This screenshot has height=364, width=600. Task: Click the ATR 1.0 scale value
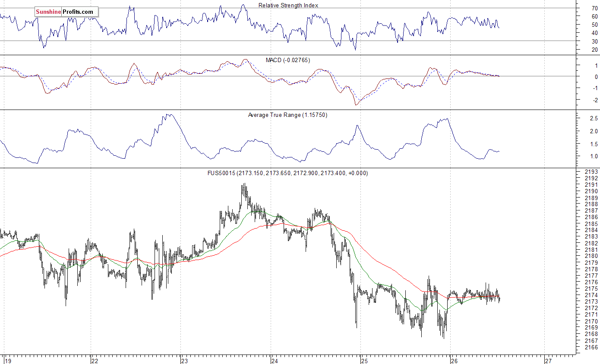coord(594,156)
